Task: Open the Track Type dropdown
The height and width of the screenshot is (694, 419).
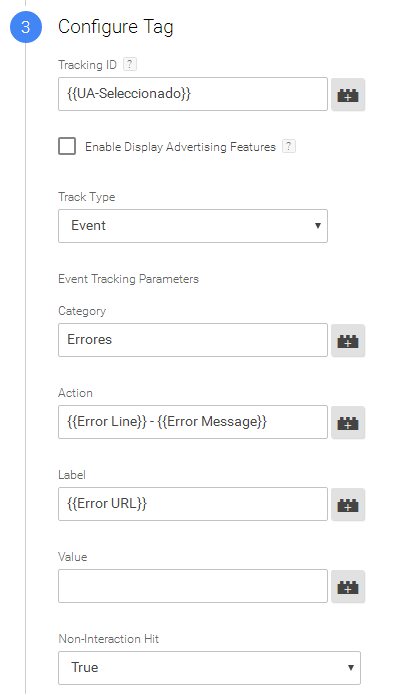Action: tap(193, 226)
